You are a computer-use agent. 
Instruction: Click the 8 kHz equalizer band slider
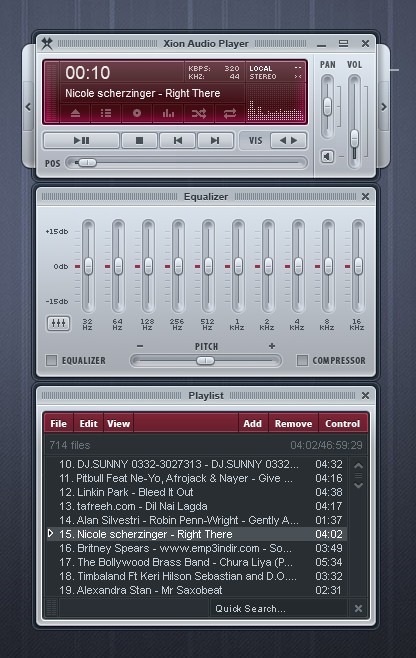(328, 266)
